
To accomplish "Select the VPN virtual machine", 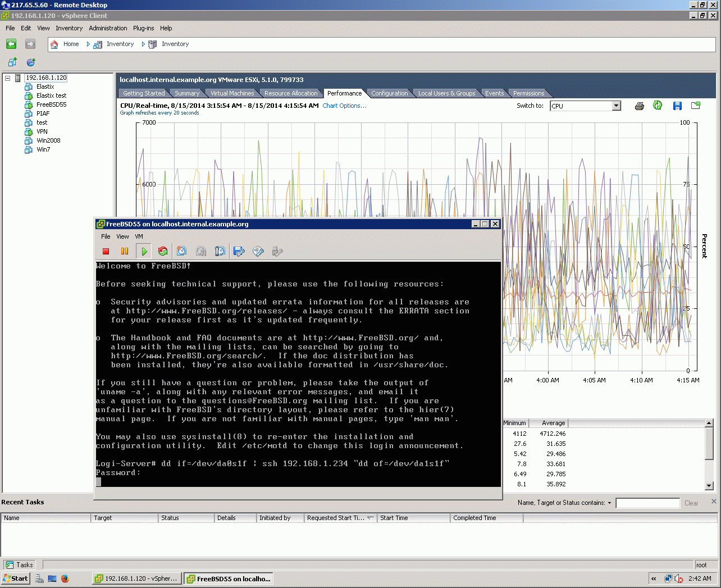I will [42, 132].
